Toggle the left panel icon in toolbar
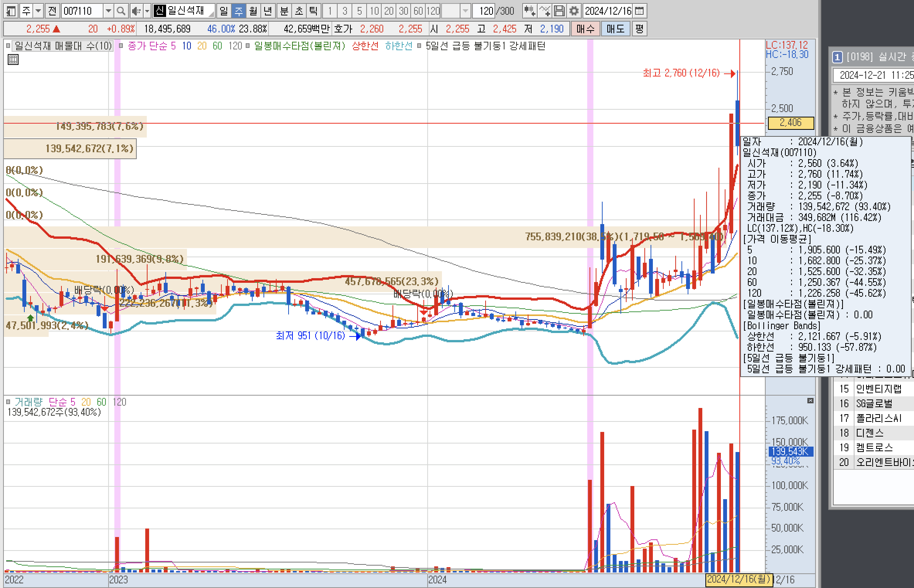Screen dimensions: 914x588 coord(11,11)
